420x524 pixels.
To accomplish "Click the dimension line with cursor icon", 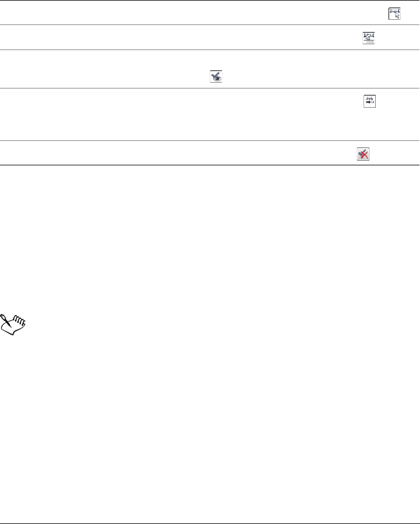I will (394, 14).
